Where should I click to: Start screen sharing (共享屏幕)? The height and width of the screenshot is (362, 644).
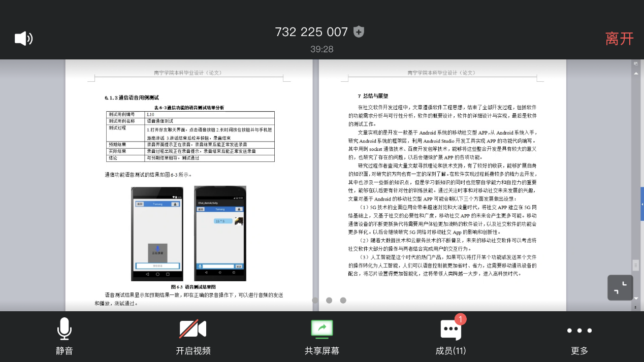click(x=322, y=336)
